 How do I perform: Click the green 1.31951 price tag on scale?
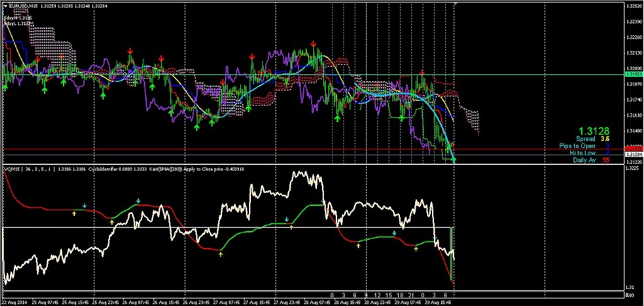(633, 74)
